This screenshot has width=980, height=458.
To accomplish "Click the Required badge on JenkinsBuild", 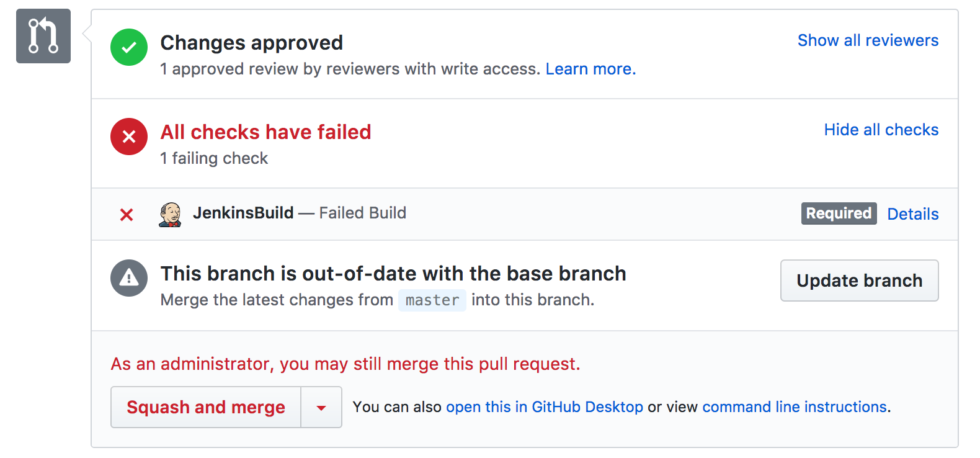I will (839, 213).
